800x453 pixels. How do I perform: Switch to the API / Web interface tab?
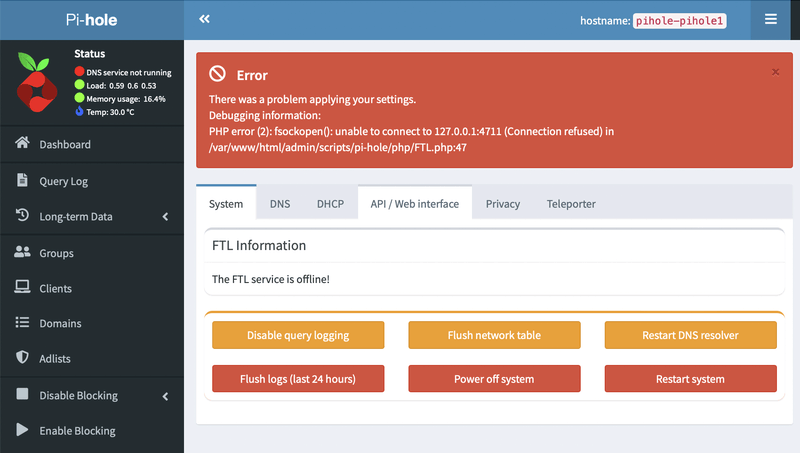[x=415, y=204]
